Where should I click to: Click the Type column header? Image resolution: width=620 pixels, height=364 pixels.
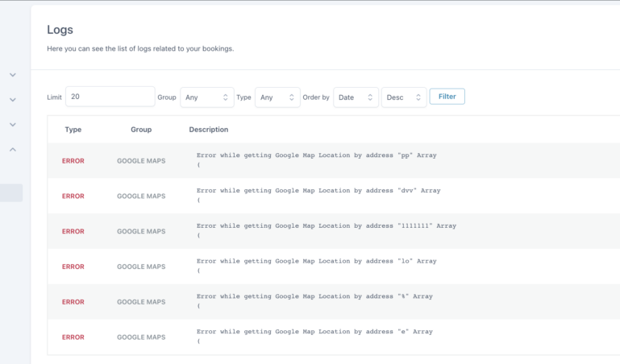tap(73, 130)
